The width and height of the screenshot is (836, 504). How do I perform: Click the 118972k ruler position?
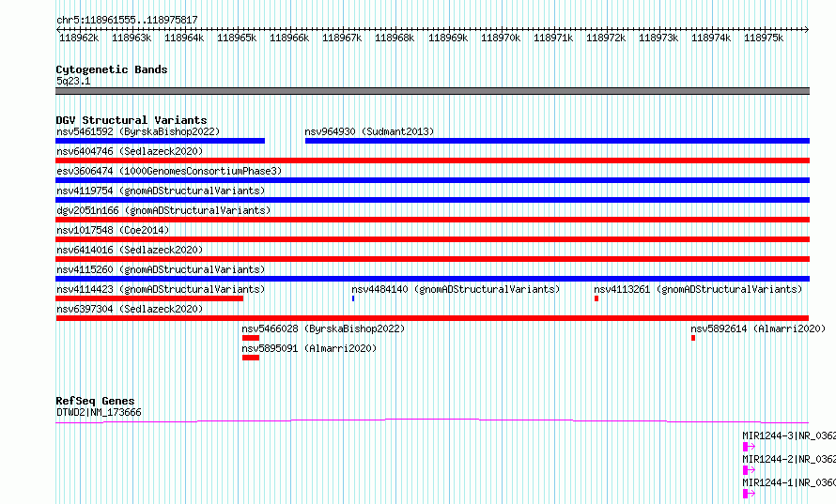606,38
